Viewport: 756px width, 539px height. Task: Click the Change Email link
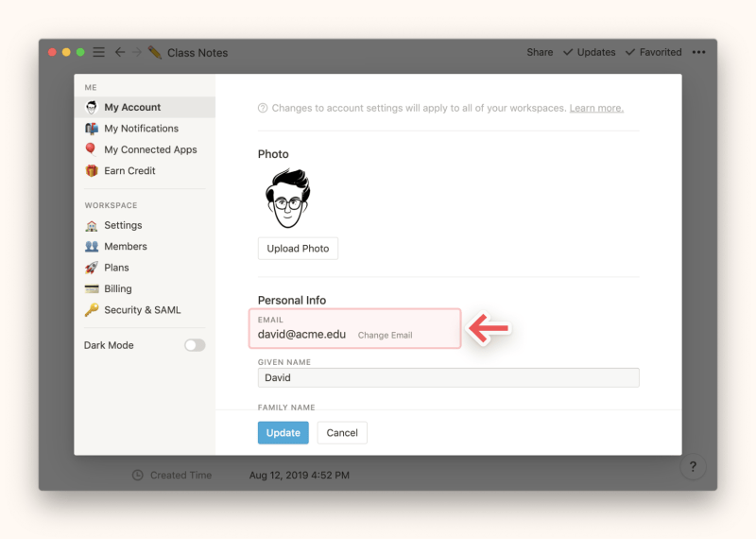pos(385,336)
